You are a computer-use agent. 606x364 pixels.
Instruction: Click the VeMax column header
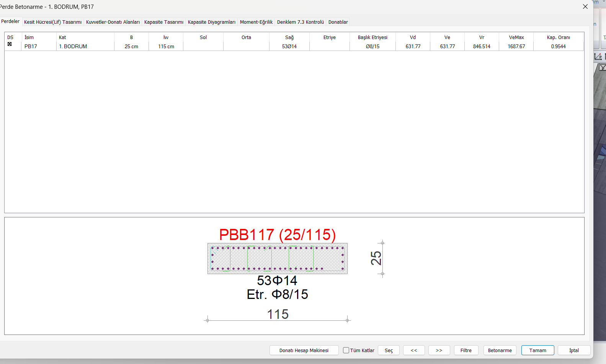[516, 37]
